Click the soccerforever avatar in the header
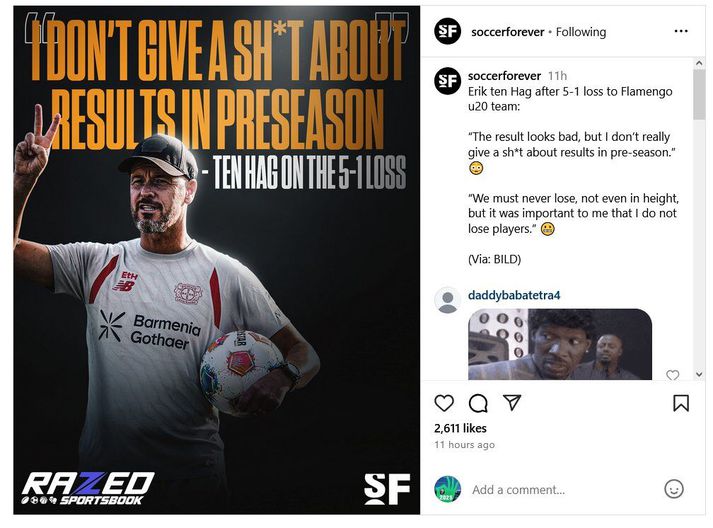 click(447, 31)
